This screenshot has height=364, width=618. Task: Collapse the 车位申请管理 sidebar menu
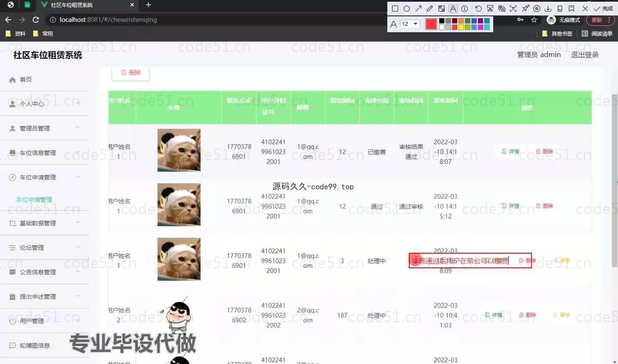click(x=45, y=177)
